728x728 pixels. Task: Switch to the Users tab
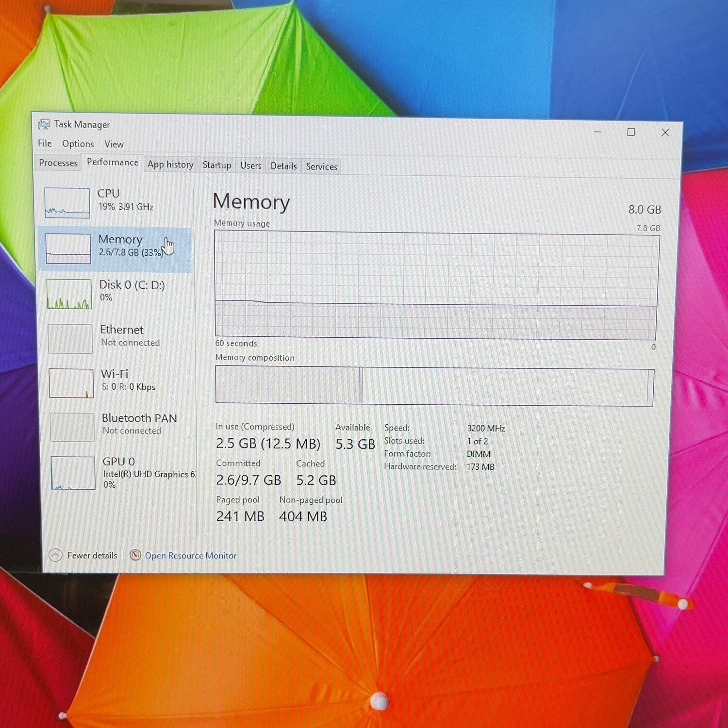click(251, 165)
